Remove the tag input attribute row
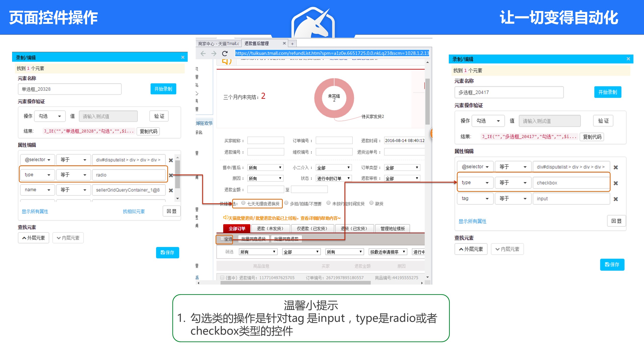The height and width of the screenshot is (362, 644). pos(616,199)
